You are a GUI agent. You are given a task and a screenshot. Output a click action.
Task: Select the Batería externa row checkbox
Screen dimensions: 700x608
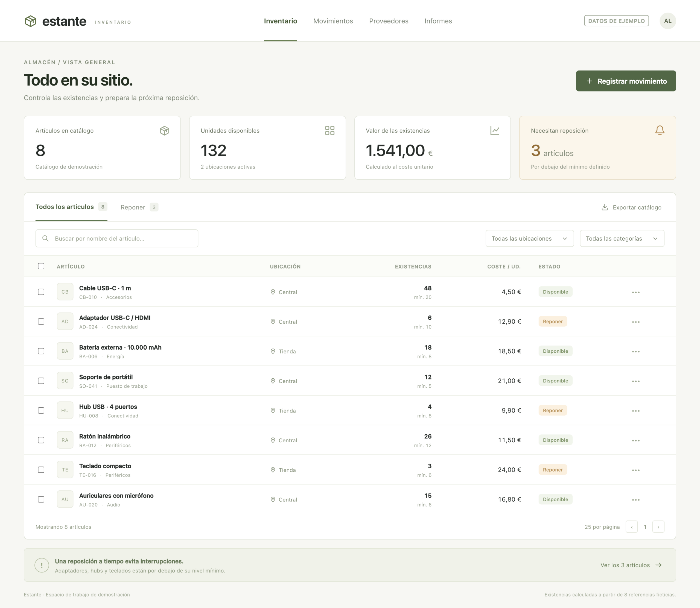[41, 351]
